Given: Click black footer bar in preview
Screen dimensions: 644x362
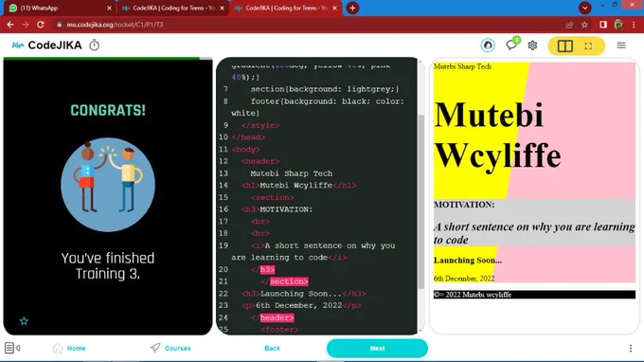Looking at the screenshot, I should point(534,295).
